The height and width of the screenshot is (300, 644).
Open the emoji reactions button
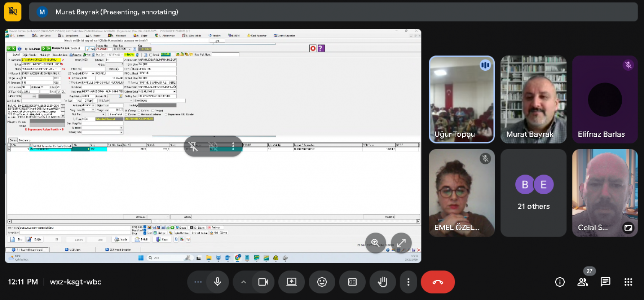322,282
